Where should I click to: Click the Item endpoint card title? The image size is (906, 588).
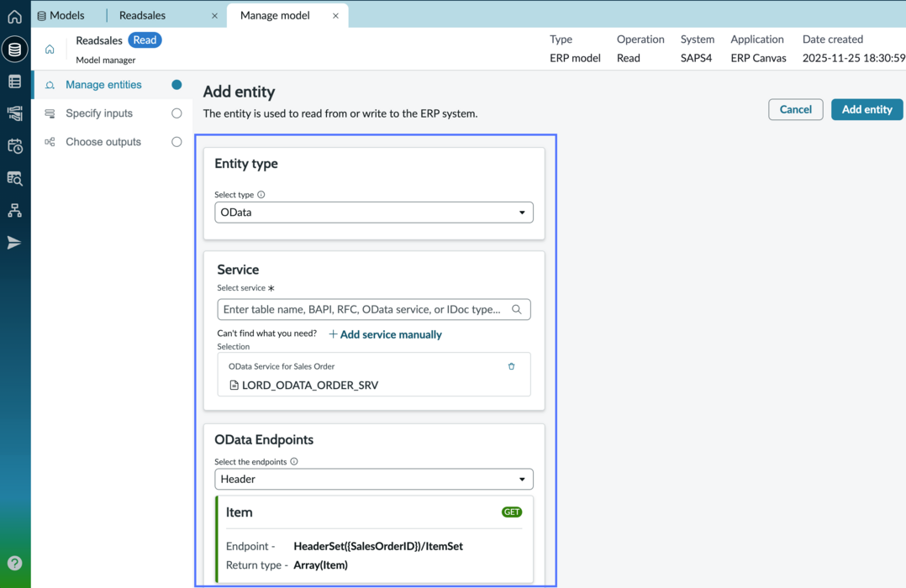point(240,512)
